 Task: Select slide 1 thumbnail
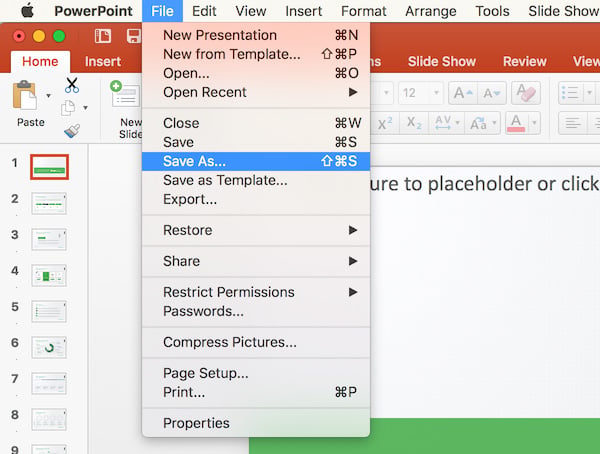[x=49, y=167]
